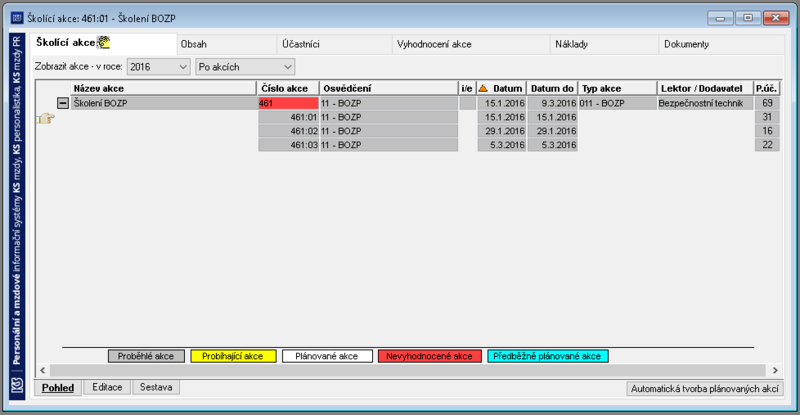Viewport: 800px width, 415px height.
Task: Click the '011 - BOZP' type cell
Action: click(x=617, y=103)
